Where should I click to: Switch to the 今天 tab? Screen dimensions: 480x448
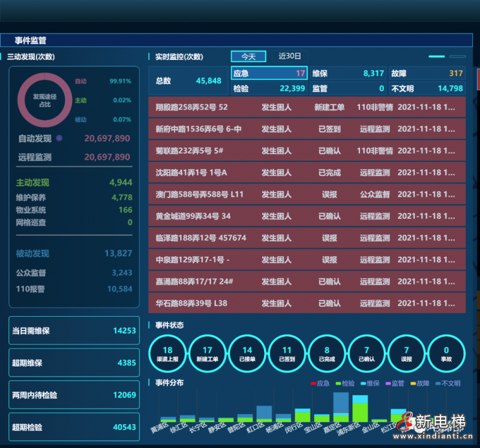click(248, 56)
